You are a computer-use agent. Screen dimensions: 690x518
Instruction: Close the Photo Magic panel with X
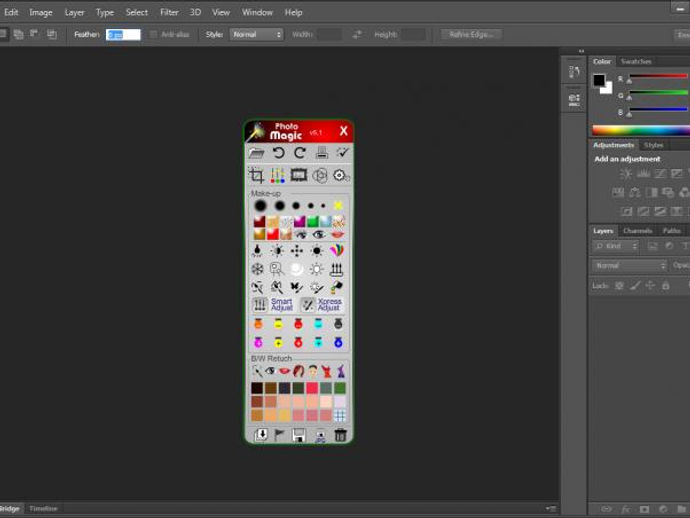pyautogui.click(x=344, y=131)
